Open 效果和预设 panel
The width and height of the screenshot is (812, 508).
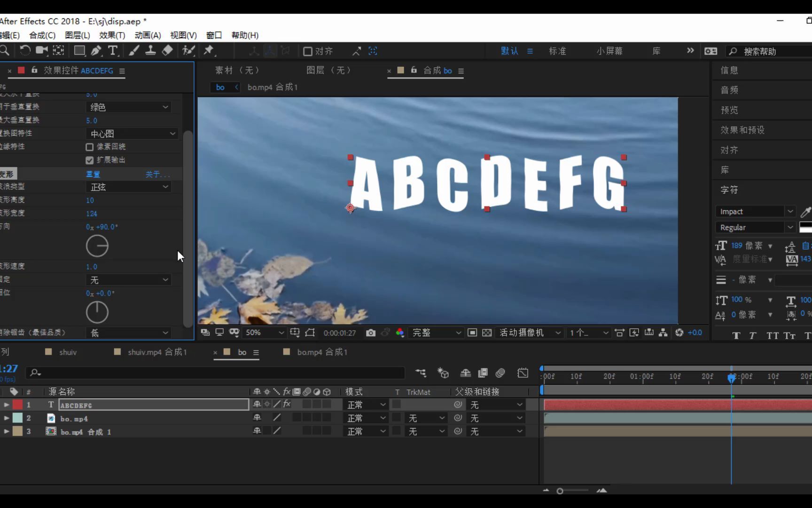pyautogui.click(x=742, y=130)
